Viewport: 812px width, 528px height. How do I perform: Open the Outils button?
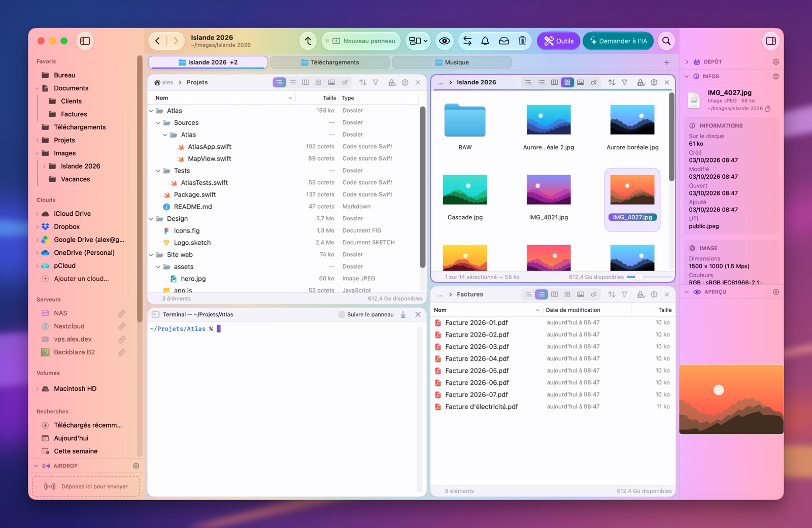click(x=558, y=41)
